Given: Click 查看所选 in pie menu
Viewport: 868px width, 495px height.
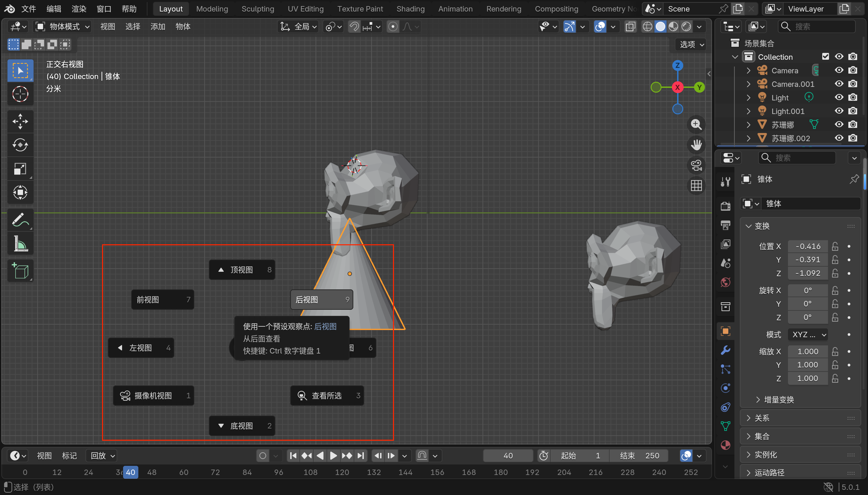Looking at the screenshot, I should (327, 396).
